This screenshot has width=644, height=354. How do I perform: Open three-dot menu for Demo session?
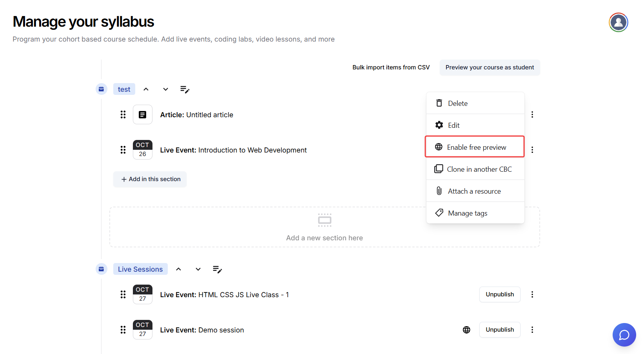[x=532, y=330]
